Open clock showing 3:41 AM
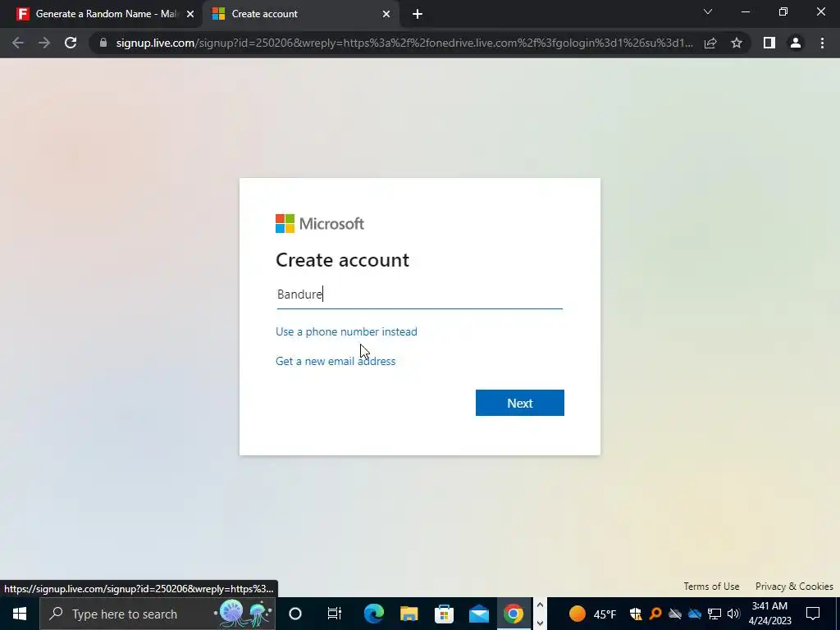 tap(769, 614)
